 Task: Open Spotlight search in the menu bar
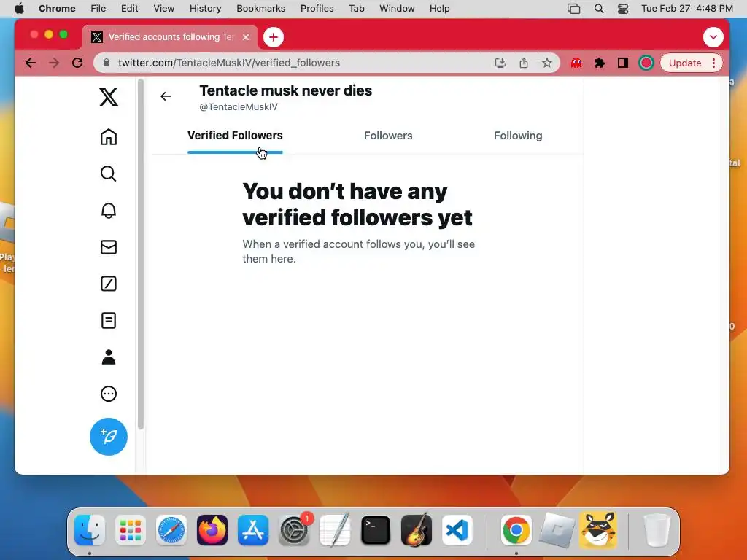click(x=599, y=9)
